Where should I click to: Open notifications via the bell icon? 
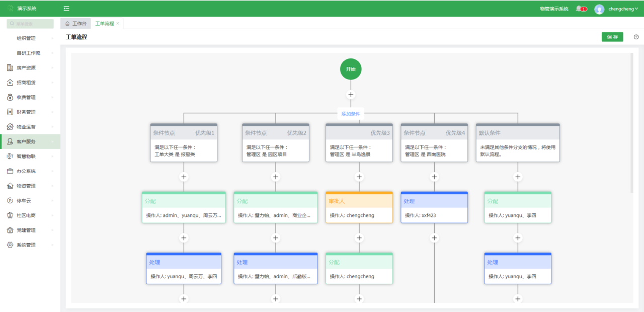(x=579, y=9)
